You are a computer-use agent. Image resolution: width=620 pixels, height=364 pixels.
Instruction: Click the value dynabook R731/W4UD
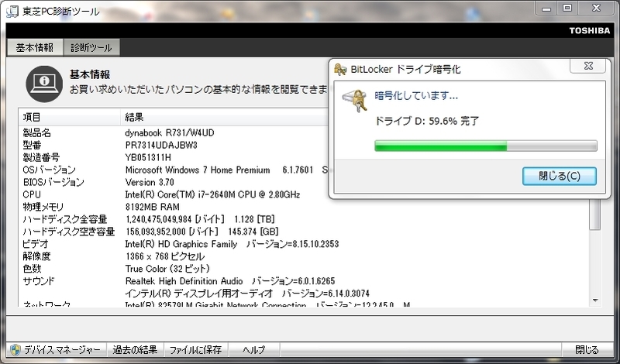click(x=170, y=132)
